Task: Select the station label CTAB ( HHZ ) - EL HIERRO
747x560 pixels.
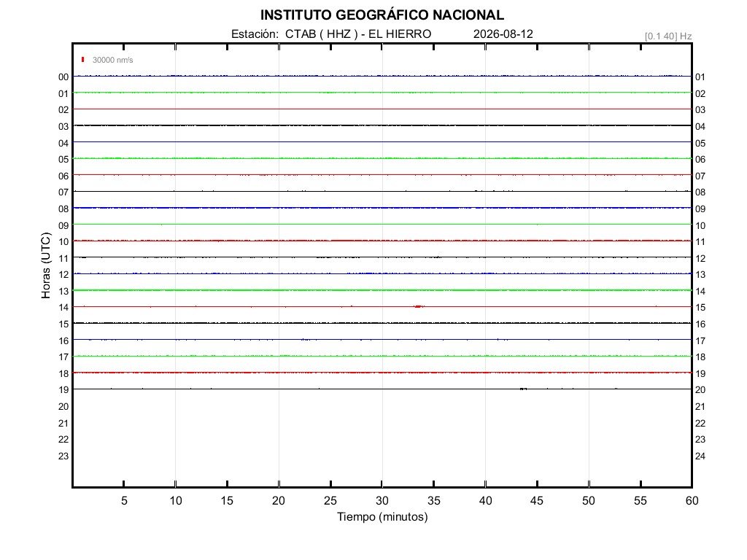Action: [357, 34]
